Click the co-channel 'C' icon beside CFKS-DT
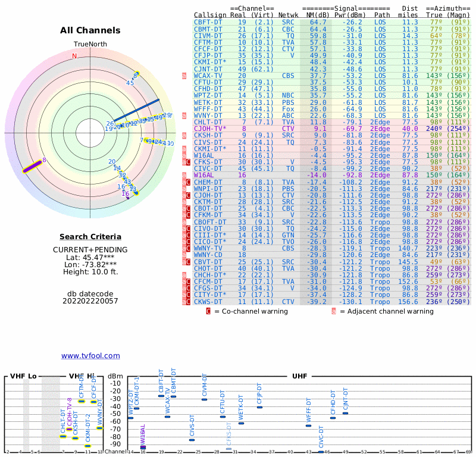Image resolution: width=476 pixels, height=457 pixels. (188, 162)
